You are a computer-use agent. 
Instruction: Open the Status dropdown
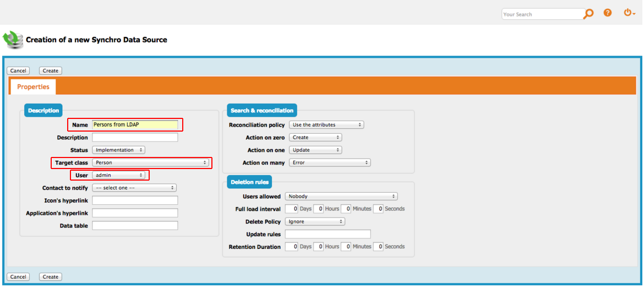coord(118,150)
